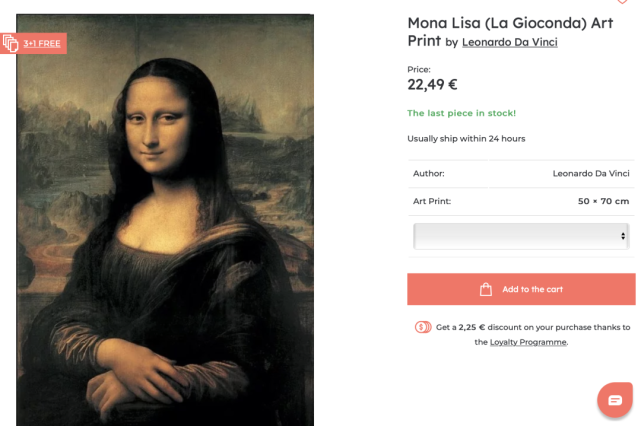Image resolution: width=641 pixels, height=426 pixels.
Task: Click the Leonardo Da Vinci author link in the title
Action: click(509, 42)
